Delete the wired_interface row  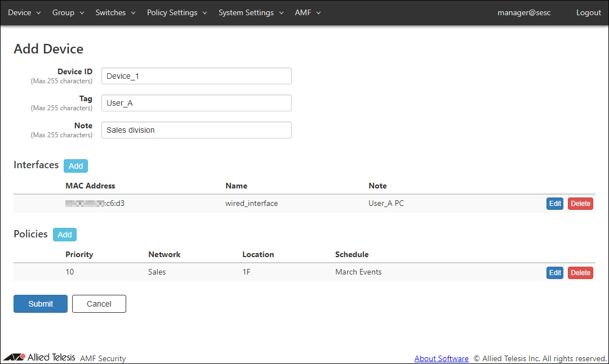pyautogui.click(x=580, y=204)
